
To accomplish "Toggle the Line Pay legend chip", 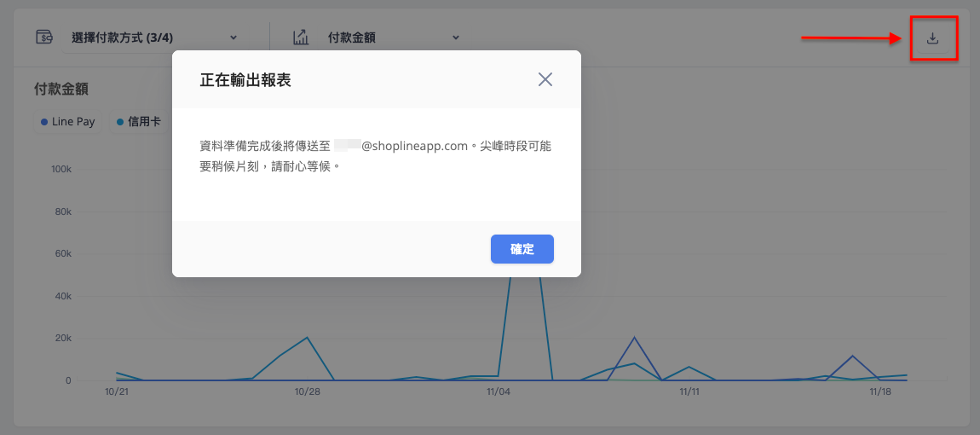I will click(x=67, y=122).
